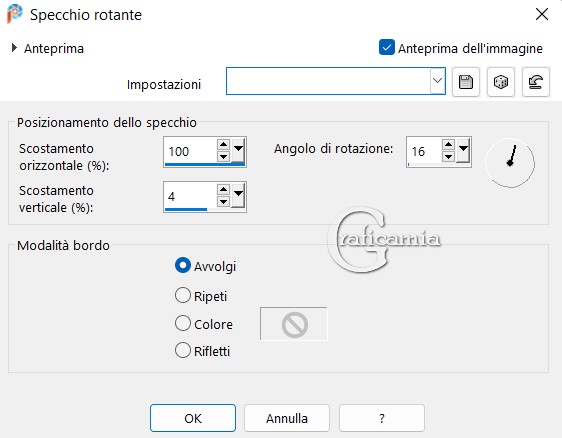Select the Ripeti edge mode
The width and height of the screenshot is (562, 438).
(182, 296)
